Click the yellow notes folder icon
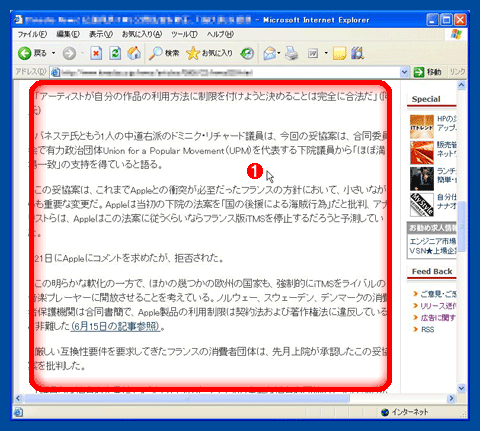Screen dimensions: 480x431 pyautogui.click(x=339, y=53)
